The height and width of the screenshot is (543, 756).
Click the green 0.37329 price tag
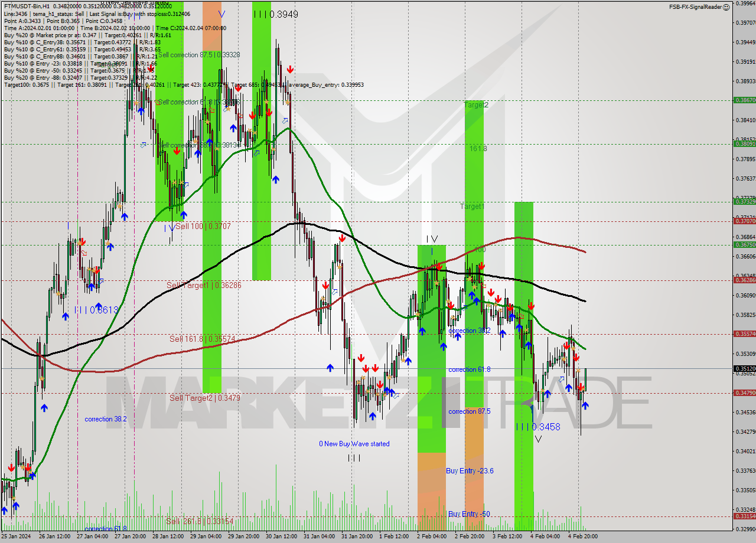click(744, 201)
